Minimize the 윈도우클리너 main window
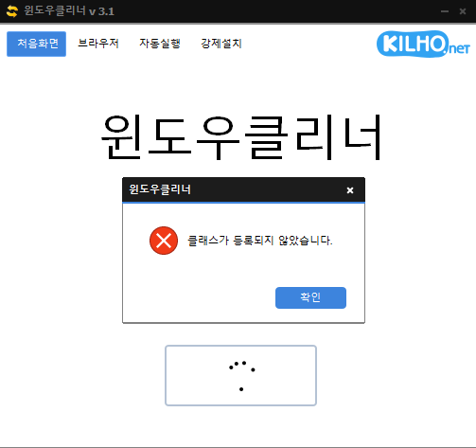The height and width of the screenshot is (448, 476). tap(445, 11)
